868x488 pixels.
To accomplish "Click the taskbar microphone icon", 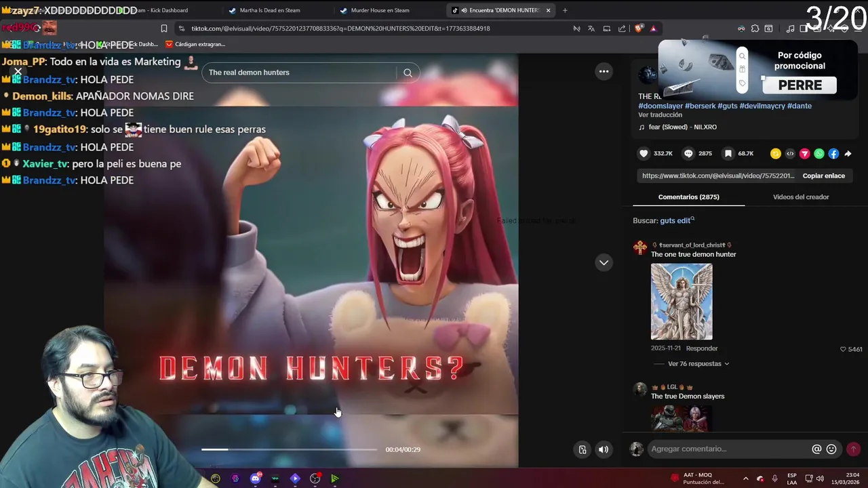I will click(774, 479).
